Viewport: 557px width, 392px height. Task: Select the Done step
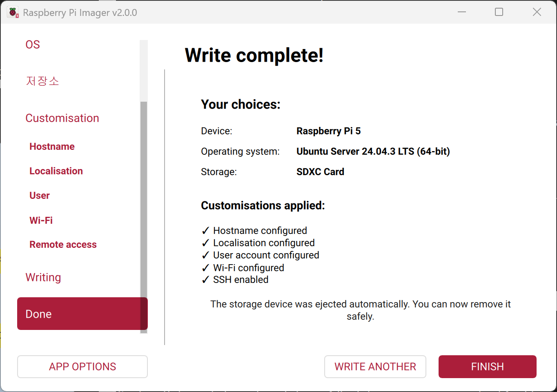(x=82, y=314)
